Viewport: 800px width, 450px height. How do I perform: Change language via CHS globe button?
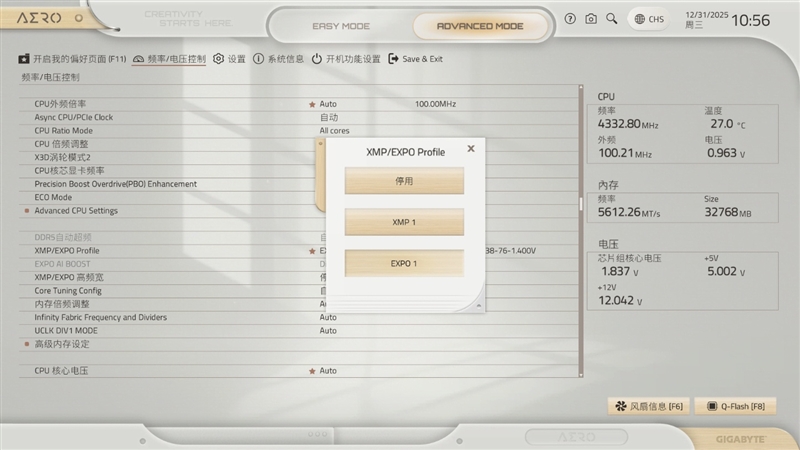pyautogui.click(x=649, y=19)
